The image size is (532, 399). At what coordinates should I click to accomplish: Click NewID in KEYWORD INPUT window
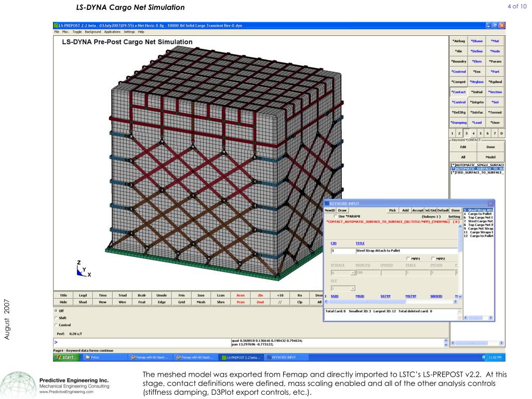(x=330, y=210)
